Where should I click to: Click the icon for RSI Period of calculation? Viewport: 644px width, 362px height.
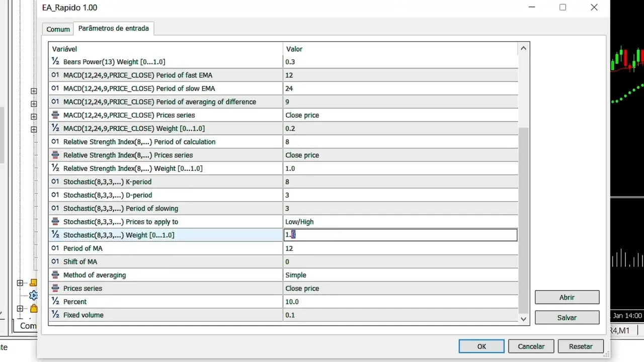55,141
